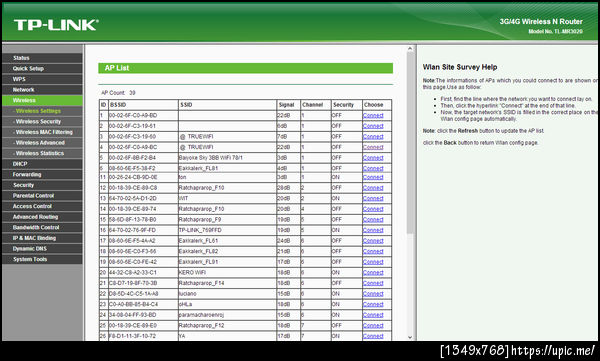Open Bandwidth Control menu
Screen dimensions: 600x361
pyautogui.click(x=42, y=227)
